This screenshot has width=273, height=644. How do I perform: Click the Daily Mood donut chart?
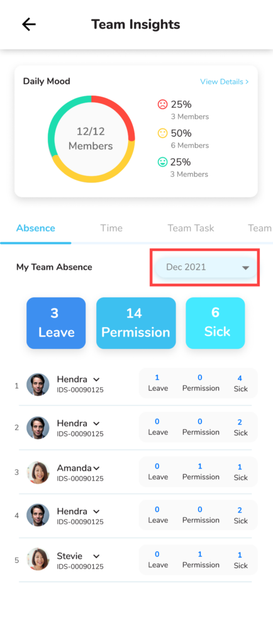91,139
